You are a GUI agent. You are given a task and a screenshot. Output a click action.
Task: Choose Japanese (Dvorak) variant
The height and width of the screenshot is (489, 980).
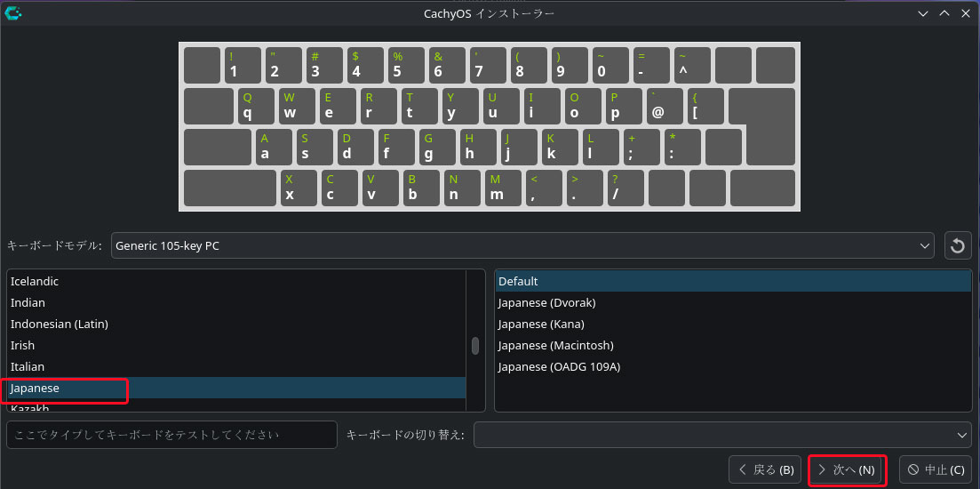[x=733, y=302]
